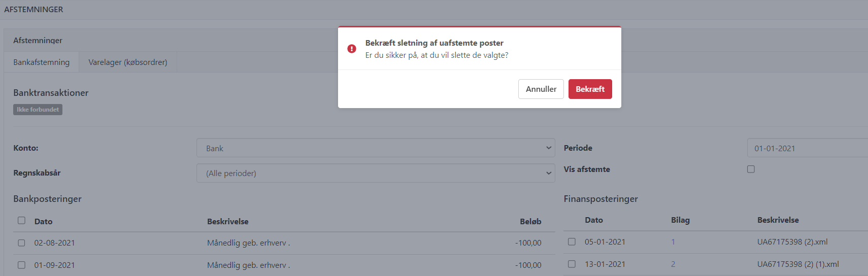Cancel deletion with Annuller button

click(x=541, y=89)
